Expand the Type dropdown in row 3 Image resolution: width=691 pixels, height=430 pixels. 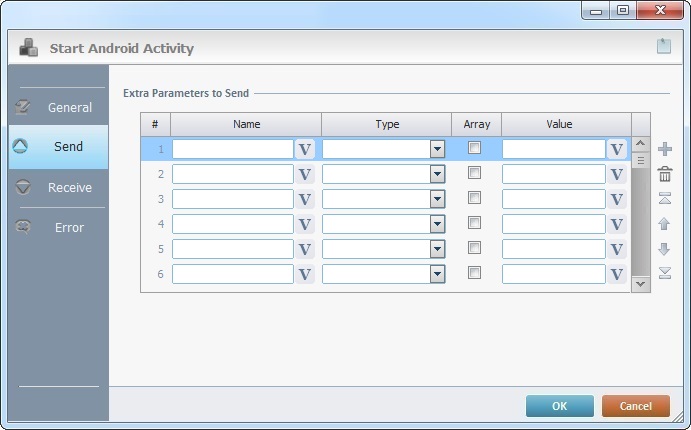tap(437, 199)
